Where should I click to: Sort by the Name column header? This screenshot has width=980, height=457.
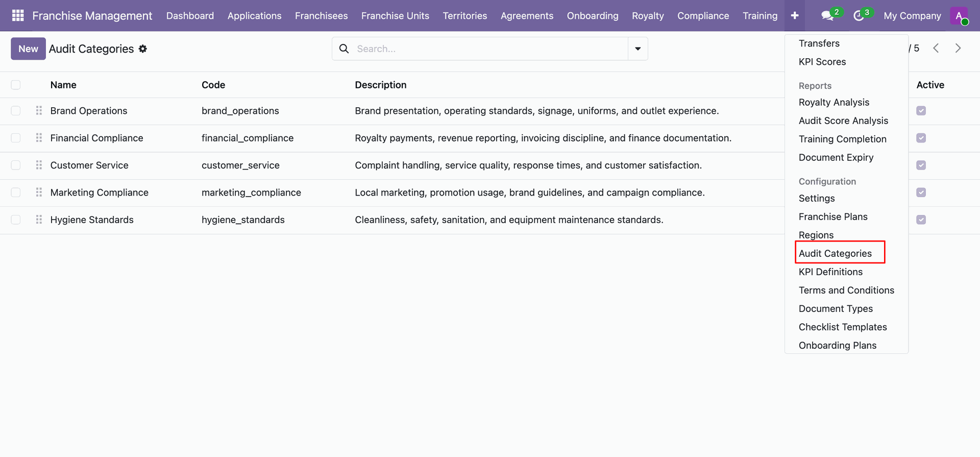(x=63, y=85)
